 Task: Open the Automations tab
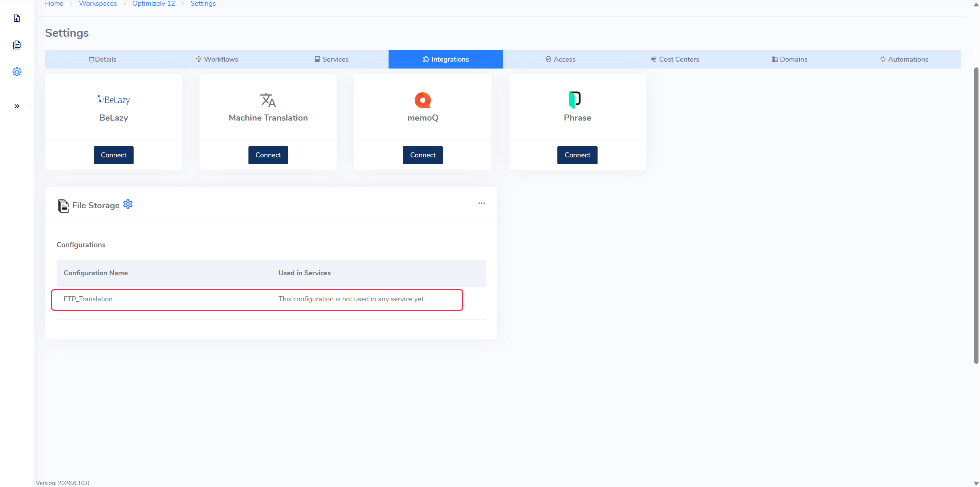coord(904,59)
